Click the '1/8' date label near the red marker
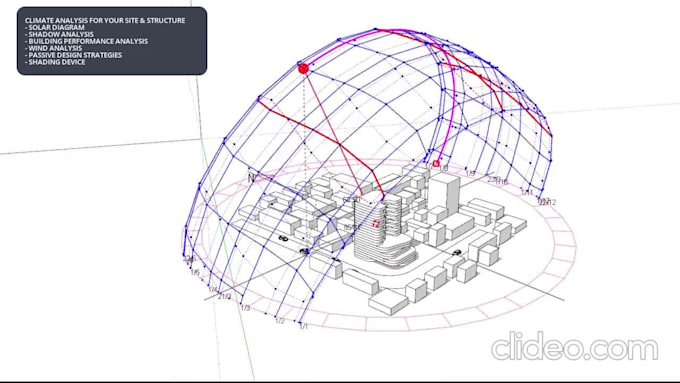The width and height of the screenshot is (680, 383). coord(444,168)
